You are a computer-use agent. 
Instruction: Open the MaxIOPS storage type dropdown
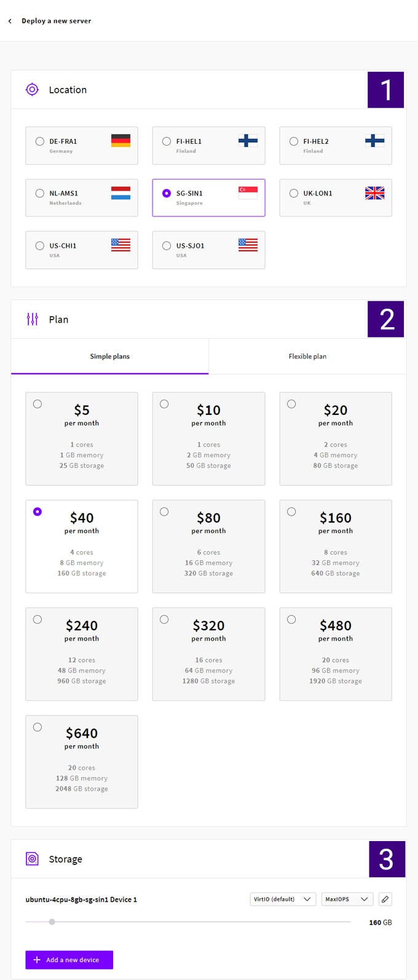tap(347, 899)
